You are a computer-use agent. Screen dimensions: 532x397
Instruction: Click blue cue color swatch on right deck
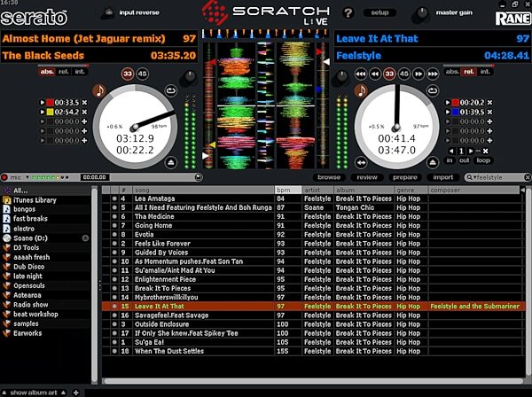tap(456, 112)
